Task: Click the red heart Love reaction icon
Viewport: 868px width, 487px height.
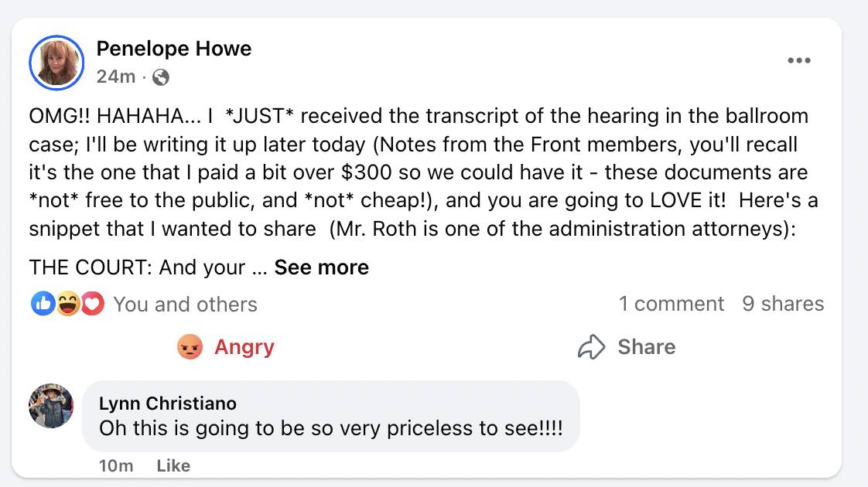Action: click(x=93, y=305)
